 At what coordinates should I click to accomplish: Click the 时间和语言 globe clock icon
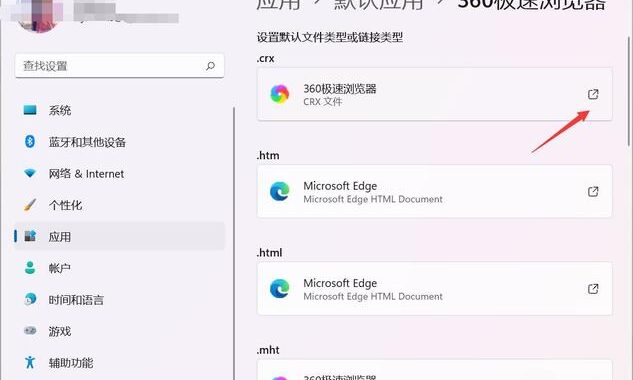click(30, 299)
